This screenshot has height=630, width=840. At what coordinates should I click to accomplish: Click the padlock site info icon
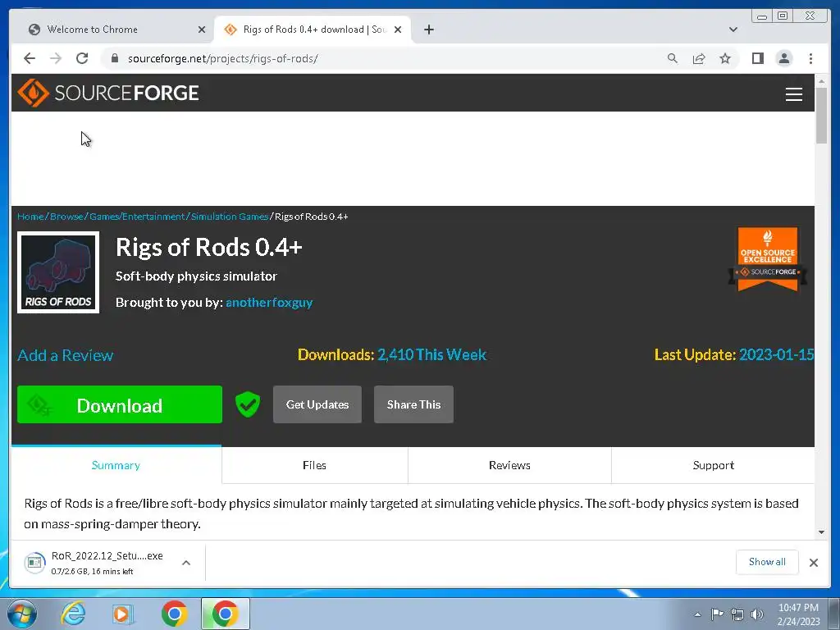[x=114, y=58]
